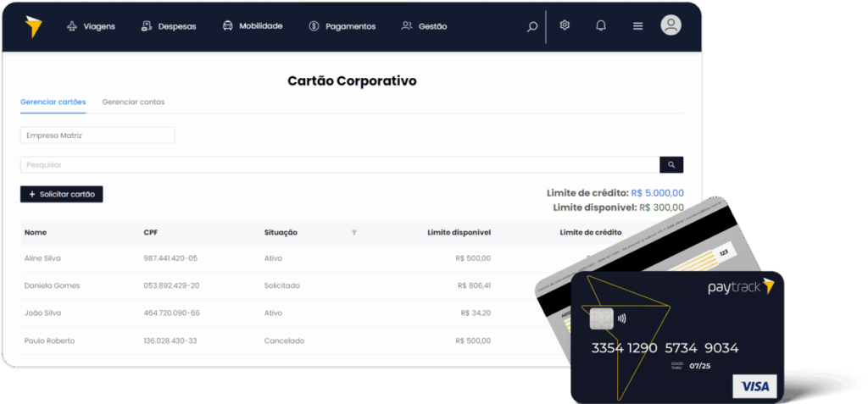868x404 pixels.
Task: Open settings via the gear icon
Action: [565, 25]
